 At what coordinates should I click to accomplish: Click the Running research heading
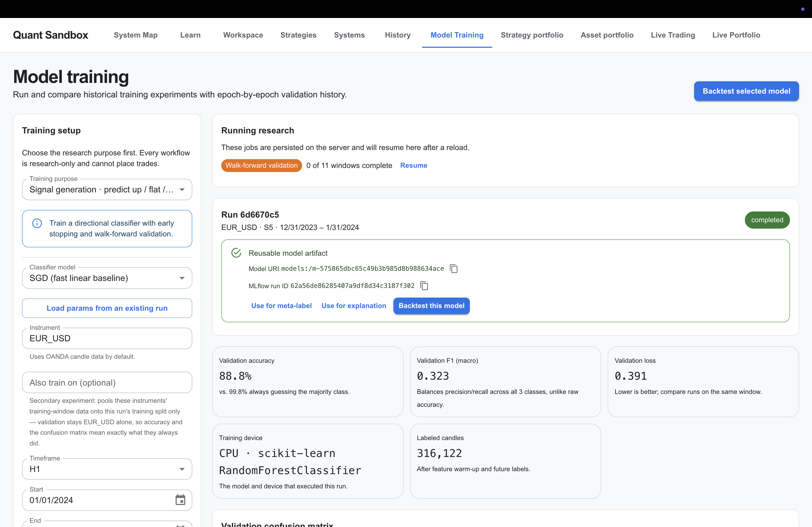258,131
